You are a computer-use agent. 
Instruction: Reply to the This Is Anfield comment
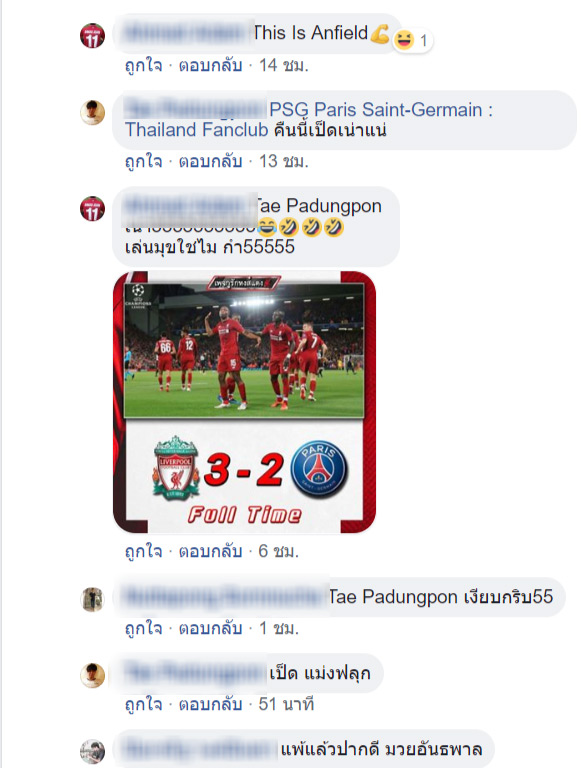point(210,65)
